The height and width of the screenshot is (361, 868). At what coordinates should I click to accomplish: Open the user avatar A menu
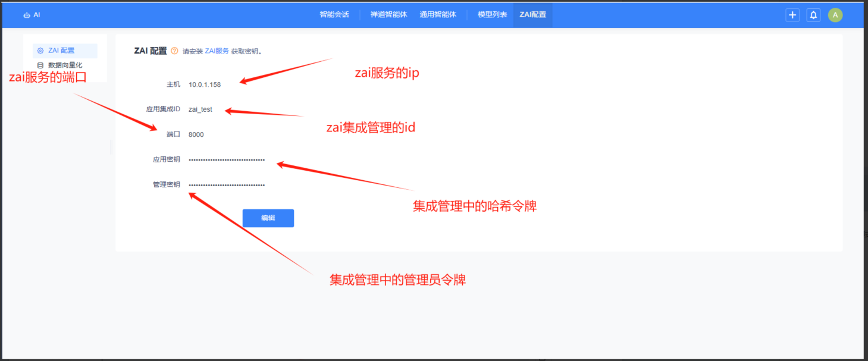coord(835,15)
